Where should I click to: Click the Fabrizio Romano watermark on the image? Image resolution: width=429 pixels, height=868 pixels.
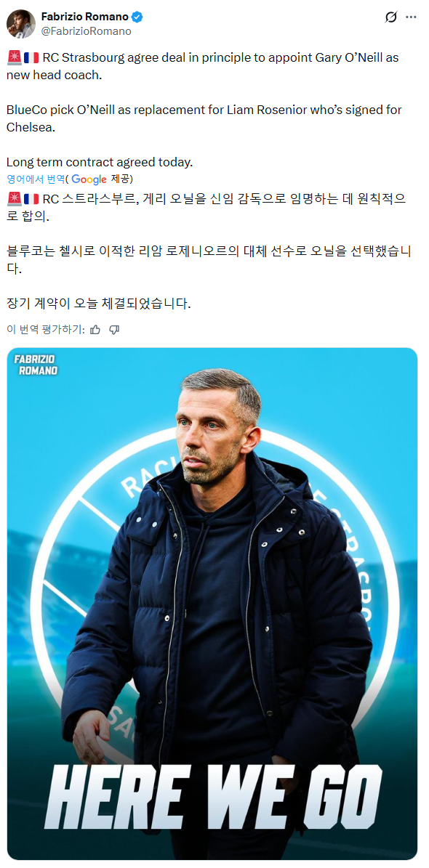coord(36,365)
